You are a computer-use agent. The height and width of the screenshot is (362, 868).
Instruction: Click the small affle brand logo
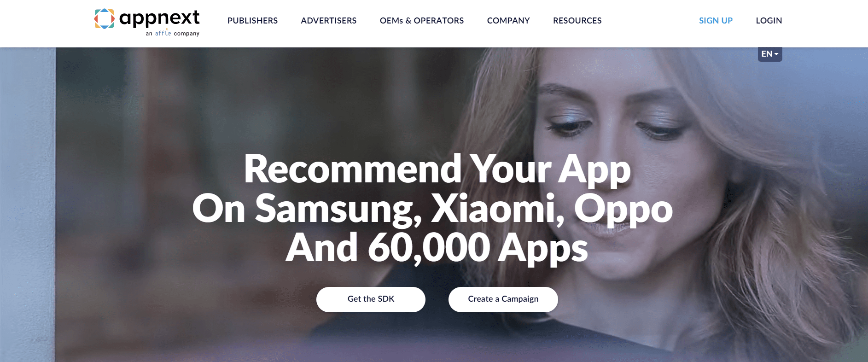point(163,33)
